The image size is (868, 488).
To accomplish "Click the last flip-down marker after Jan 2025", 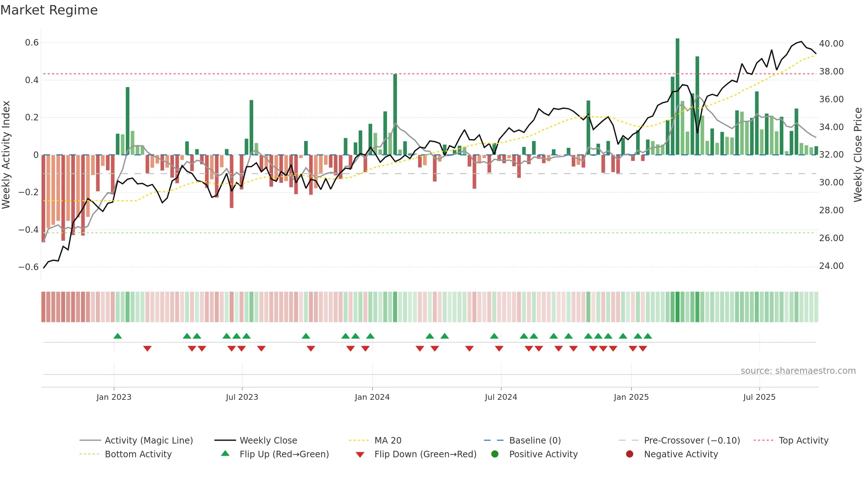I will pyautogui.click(x=643, y=348).
